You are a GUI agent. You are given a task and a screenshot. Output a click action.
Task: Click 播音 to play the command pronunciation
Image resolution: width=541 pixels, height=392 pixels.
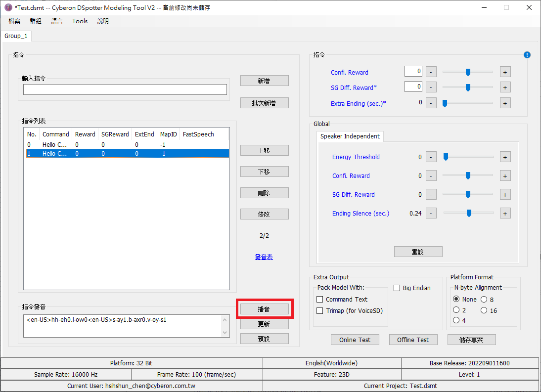coord(264,308)
